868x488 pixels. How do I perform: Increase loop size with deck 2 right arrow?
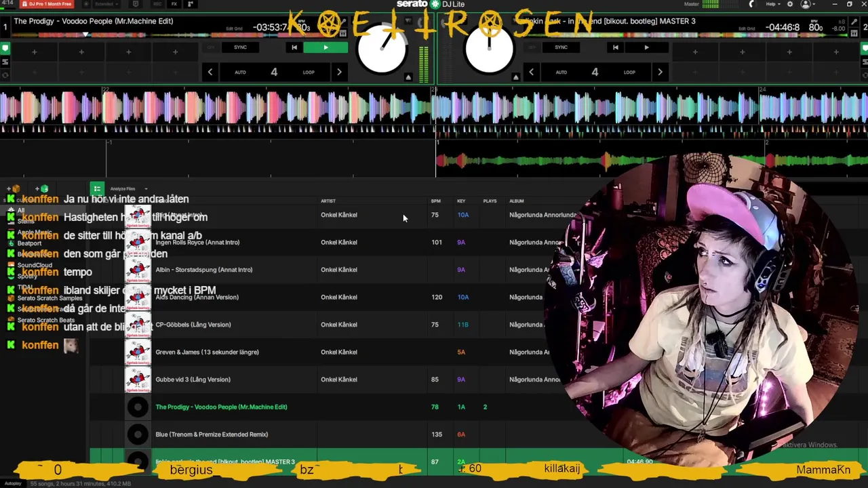pyautogui.click(x=660, y=72)
